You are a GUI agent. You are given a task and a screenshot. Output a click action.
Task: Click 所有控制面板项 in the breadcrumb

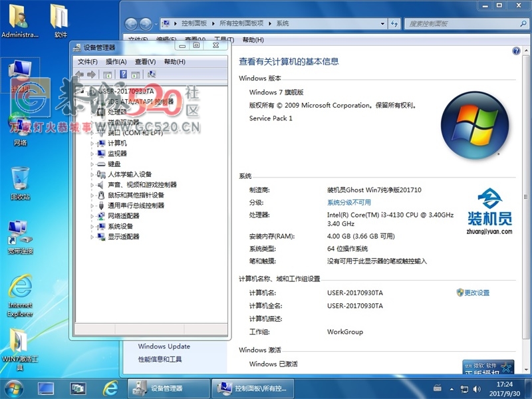241,23
